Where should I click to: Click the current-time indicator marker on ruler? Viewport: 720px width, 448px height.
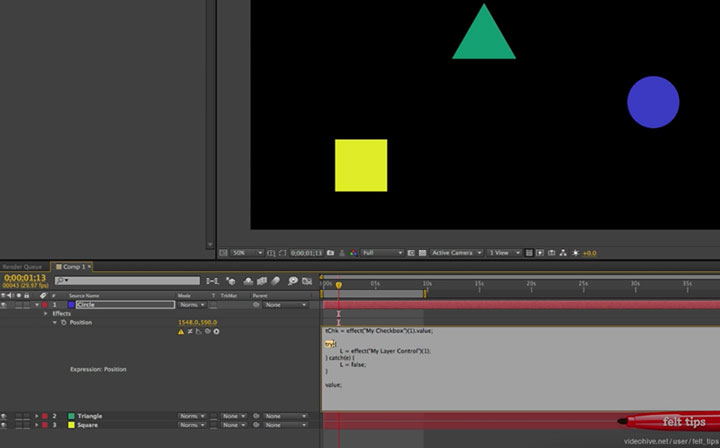point(338,285)
